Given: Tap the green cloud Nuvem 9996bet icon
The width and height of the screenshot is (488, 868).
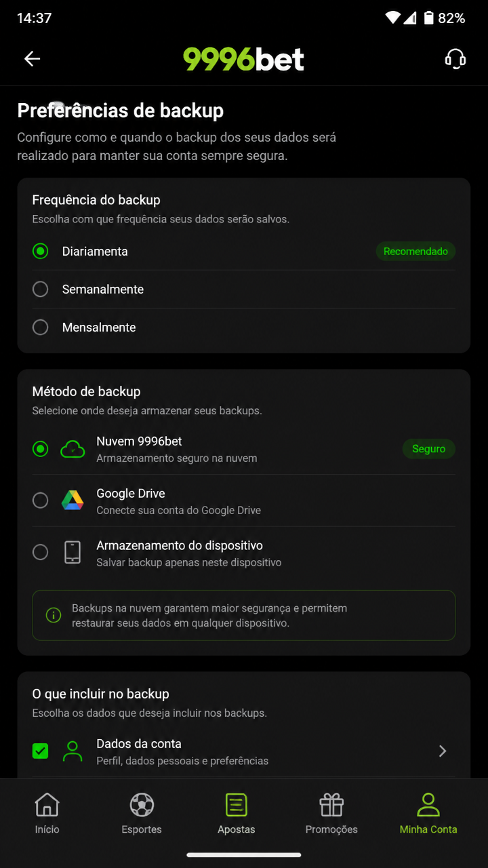Looking at the screenshot, I should click(73, 449).
